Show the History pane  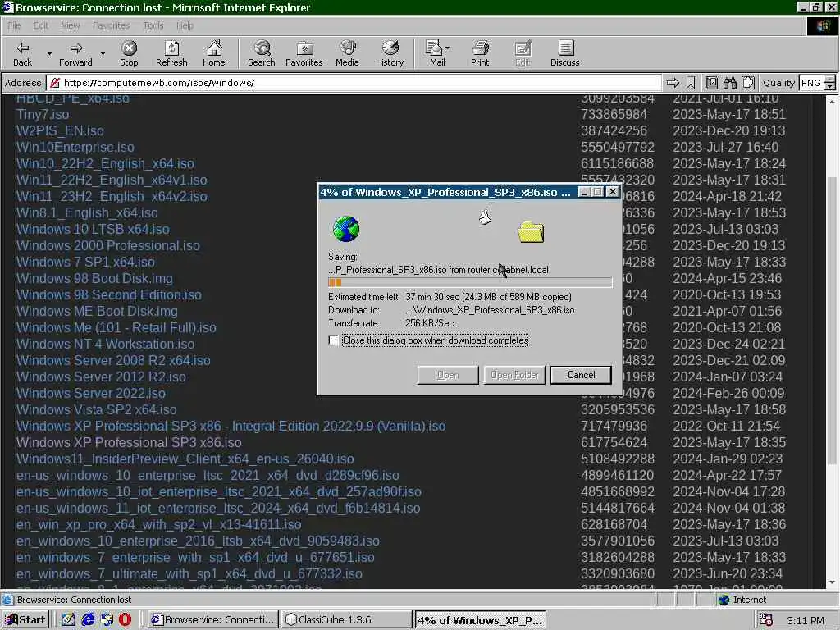(390, 53)
